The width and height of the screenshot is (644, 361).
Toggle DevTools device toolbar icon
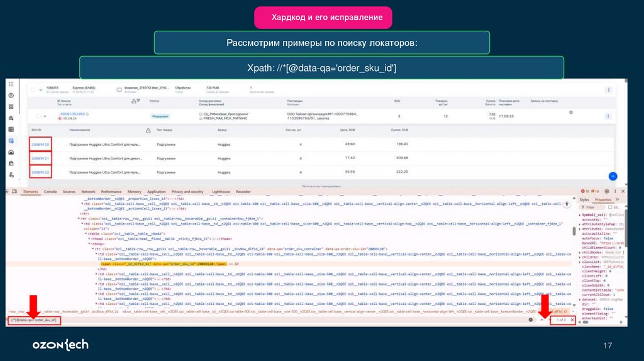coord(15,191)
